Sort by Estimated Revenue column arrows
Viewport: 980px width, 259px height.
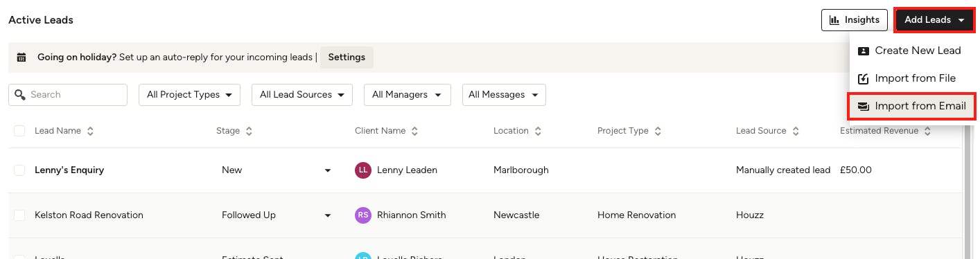pos(927,131)
